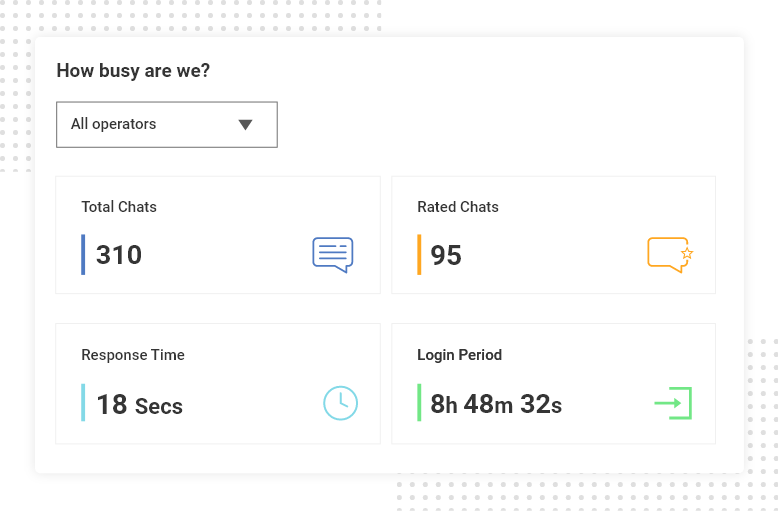This screenshot has height=511, width=778.
Task: Click the How busy are we? heading
Action: coord(133,71)
